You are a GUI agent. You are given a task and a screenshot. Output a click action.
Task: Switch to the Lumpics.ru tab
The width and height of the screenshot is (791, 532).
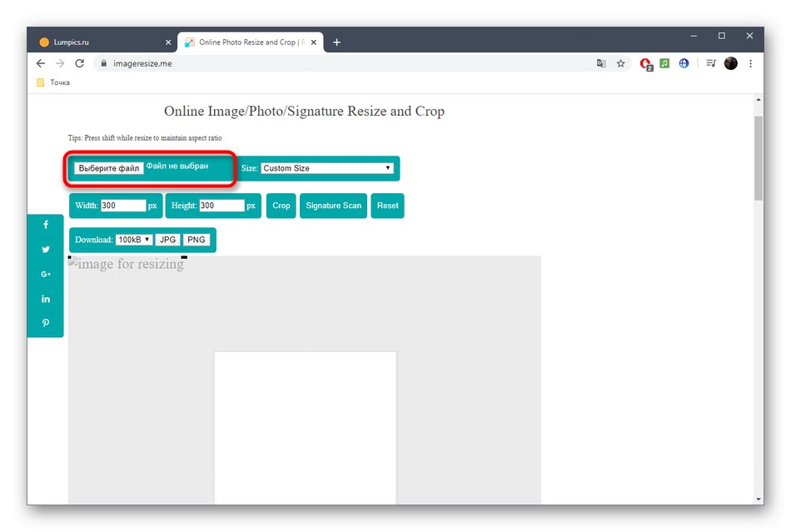pyautogui.click(x=102, y=42)
